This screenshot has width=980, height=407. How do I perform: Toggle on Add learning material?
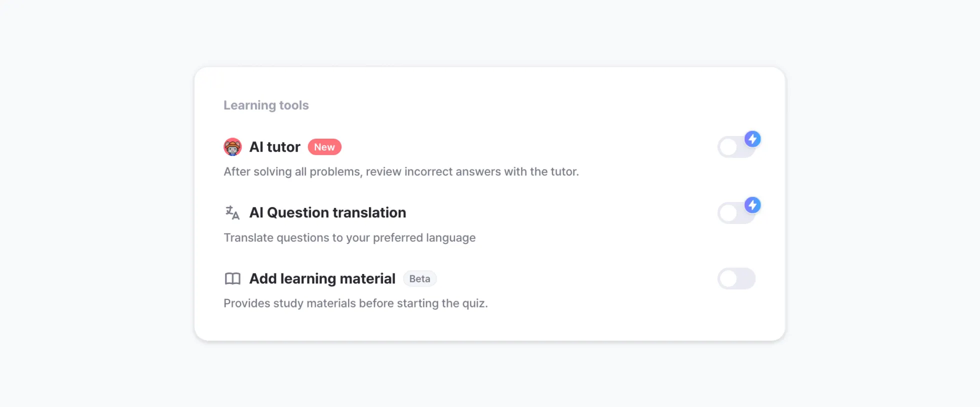click(x=736, y=278)
